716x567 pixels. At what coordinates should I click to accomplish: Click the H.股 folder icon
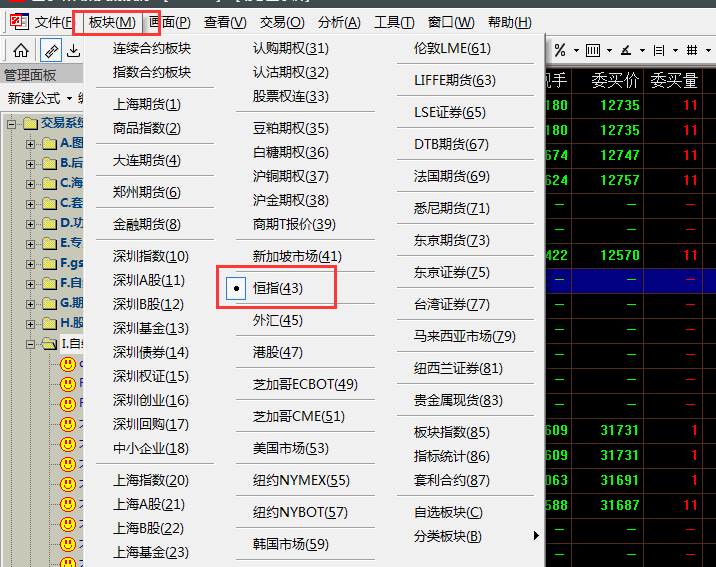tap(49, 324)
